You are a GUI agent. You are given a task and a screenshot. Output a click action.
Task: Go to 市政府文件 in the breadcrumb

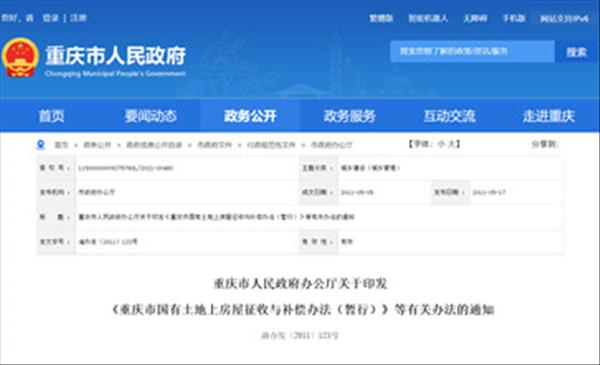(x=214, y=145)
